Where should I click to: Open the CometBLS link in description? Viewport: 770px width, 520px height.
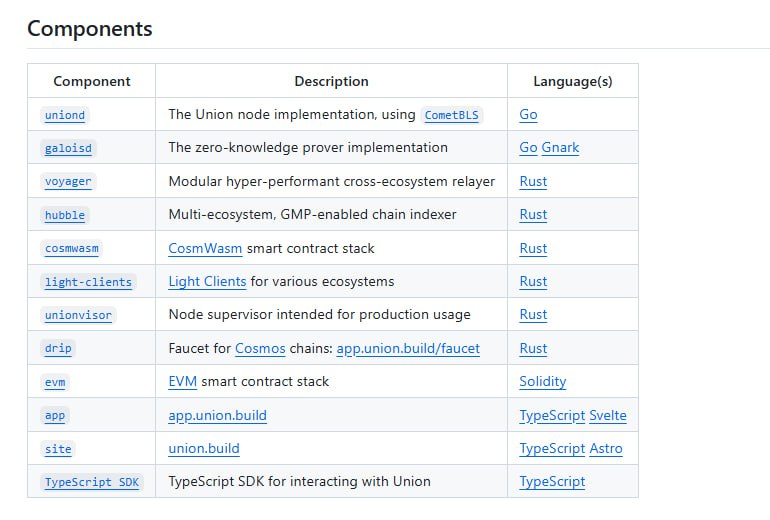pyautogui.click(x=452, y=115)
